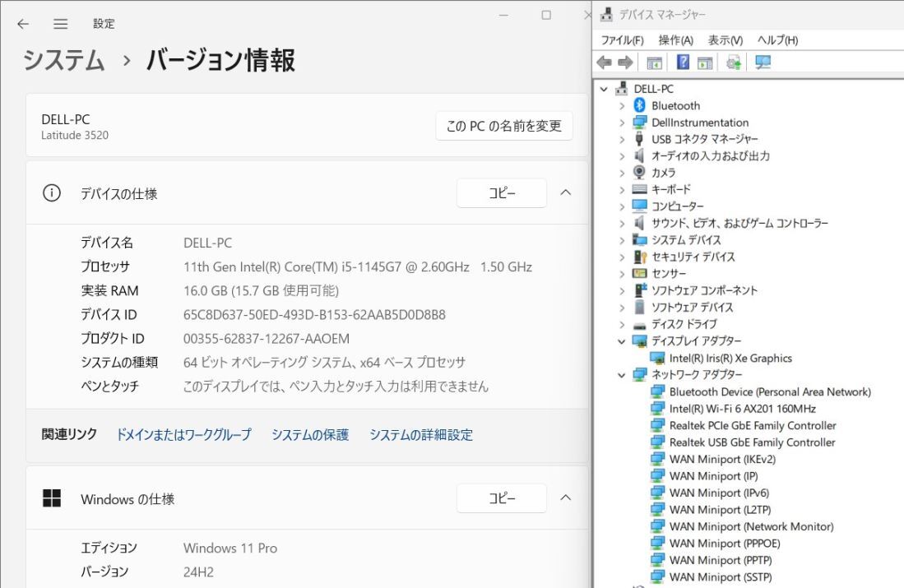The width and height of the screenshot is (904, 588).
Task: Select Intel(R) Wi-Fi 6 AX201 160MHz
Action: (743, 409)
